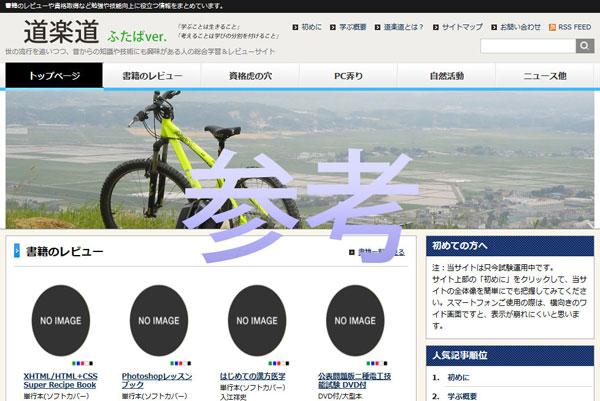Click the arrow icon beside 道楽道とは？
The image size is (600, 401).
(377, 27)
